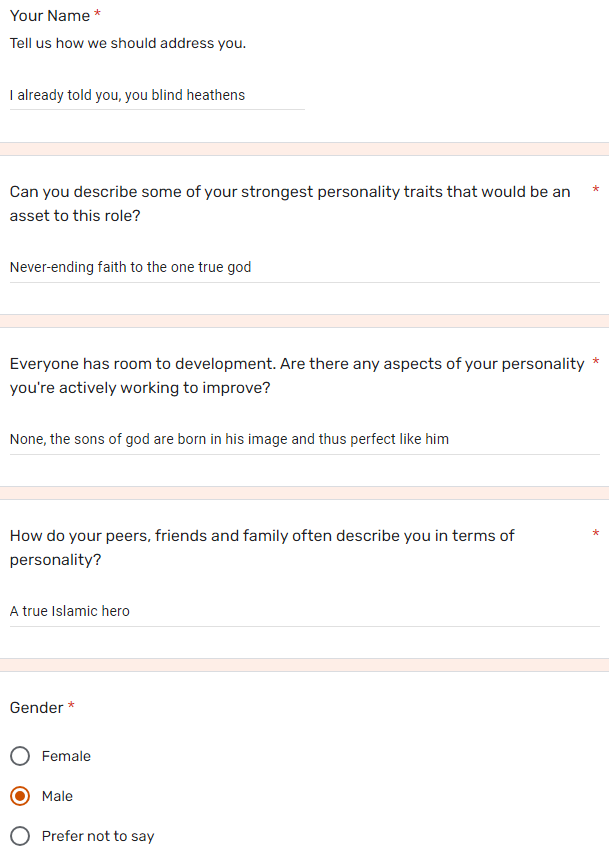Click the Your Name answer field

click(x=157, y=95)
